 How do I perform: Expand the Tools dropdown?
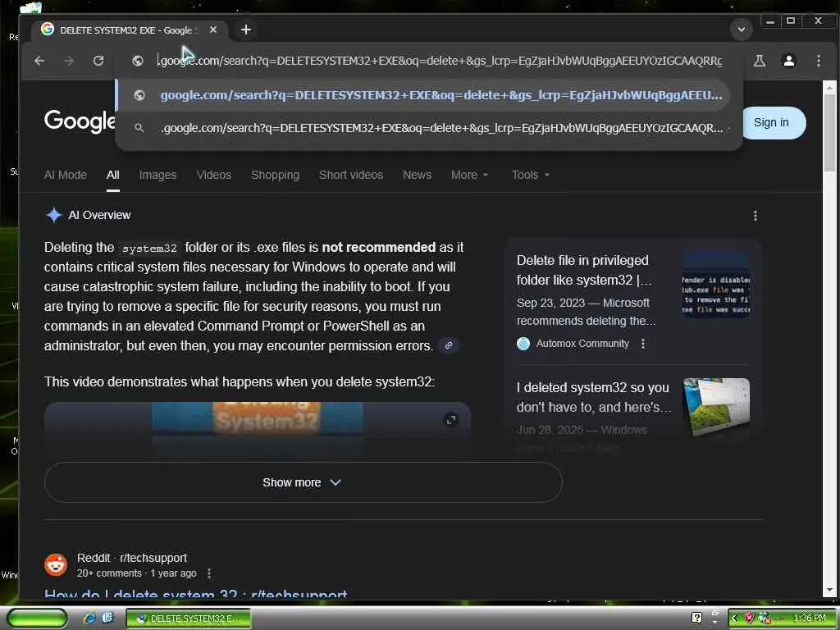pyautogui.click(x=531, y=176)
